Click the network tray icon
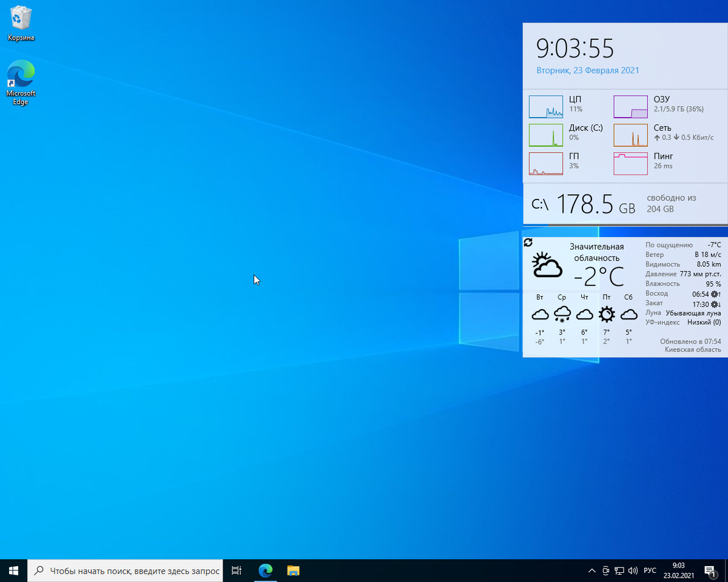 (619, 570)
